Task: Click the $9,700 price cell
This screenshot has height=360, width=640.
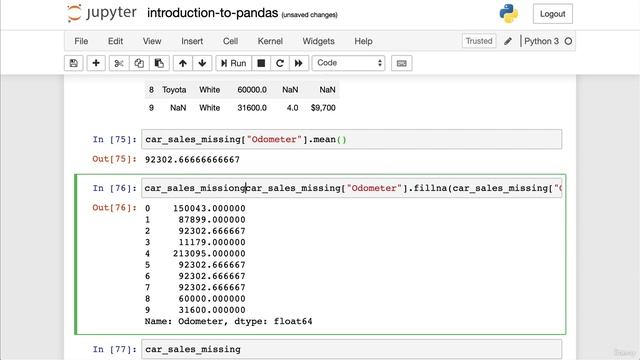Action: pos(323,108)
